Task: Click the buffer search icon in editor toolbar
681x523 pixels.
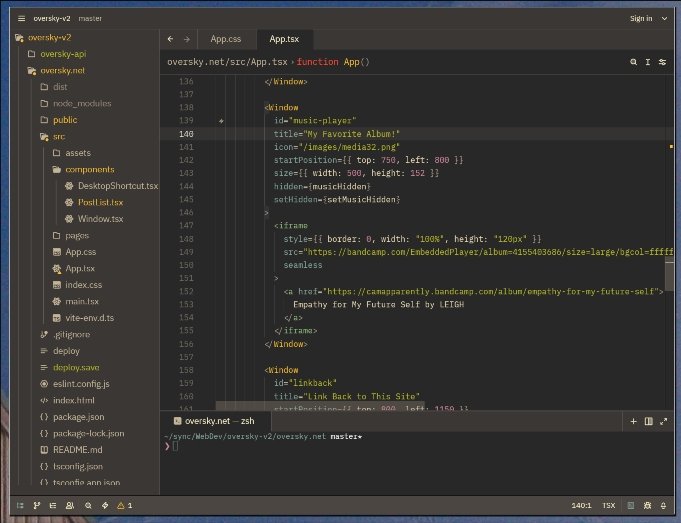Action: (x=633, y=62)
